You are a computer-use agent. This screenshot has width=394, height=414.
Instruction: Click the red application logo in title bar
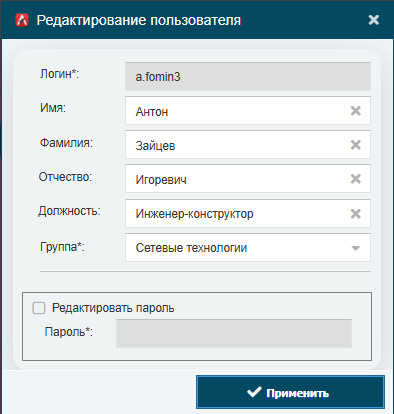click(22, 20)
